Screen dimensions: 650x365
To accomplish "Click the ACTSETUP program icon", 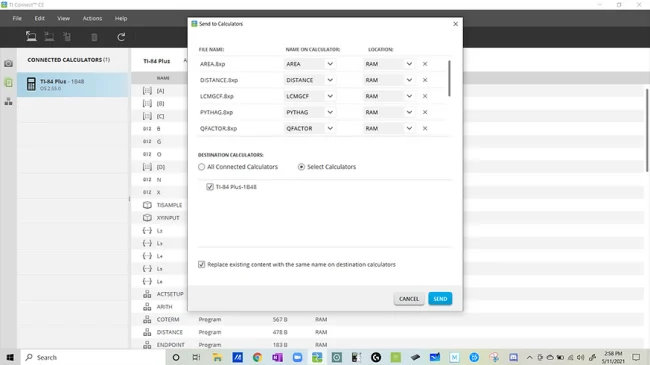I will 147,294.
